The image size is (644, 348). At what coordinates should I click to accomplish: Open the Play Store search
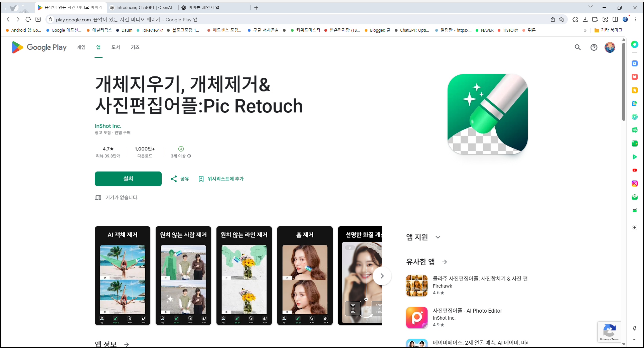[x=578, y=47]
